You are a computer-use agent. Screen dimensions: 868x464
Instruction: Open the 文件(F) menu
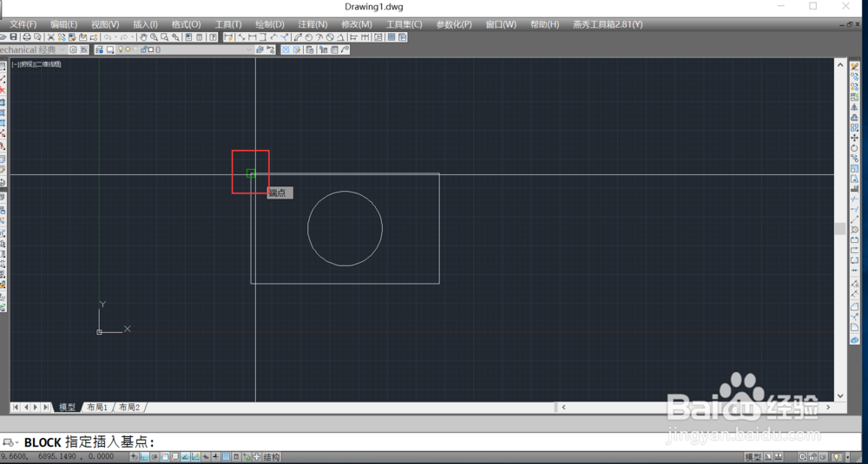tap(23, 24)
